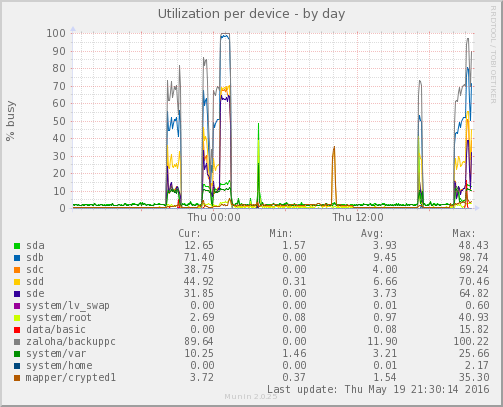This screenshot has width=503, height=407.
Task: Click the zaloha/backuppc max value 100.22
Action: click(x=471, y=342)
